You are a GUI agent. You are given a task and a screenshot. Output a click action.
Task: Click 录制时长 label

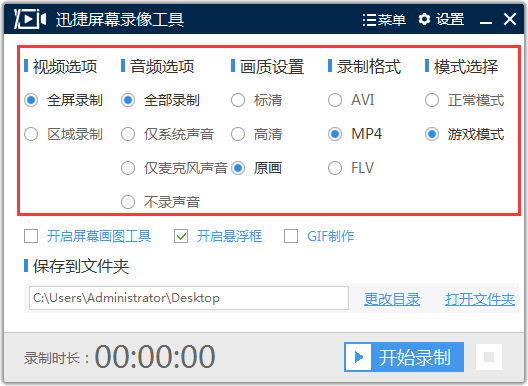[x=57, y=358]
